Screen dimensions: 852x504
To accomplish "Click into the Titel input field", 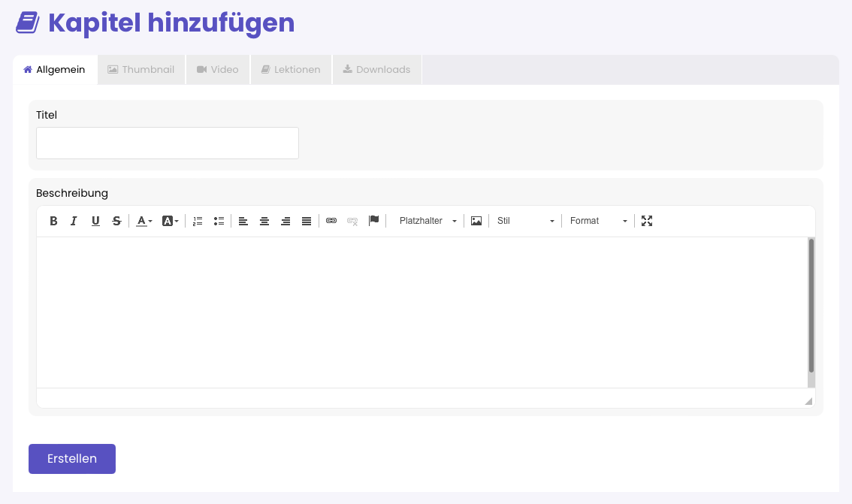I will (x=168, y=143).
